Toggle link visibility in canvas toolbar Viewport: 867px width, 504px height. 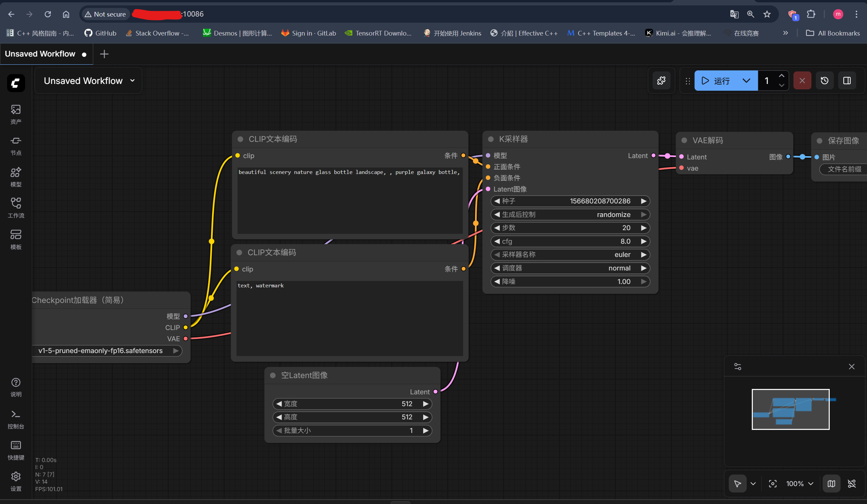(851, 483)
